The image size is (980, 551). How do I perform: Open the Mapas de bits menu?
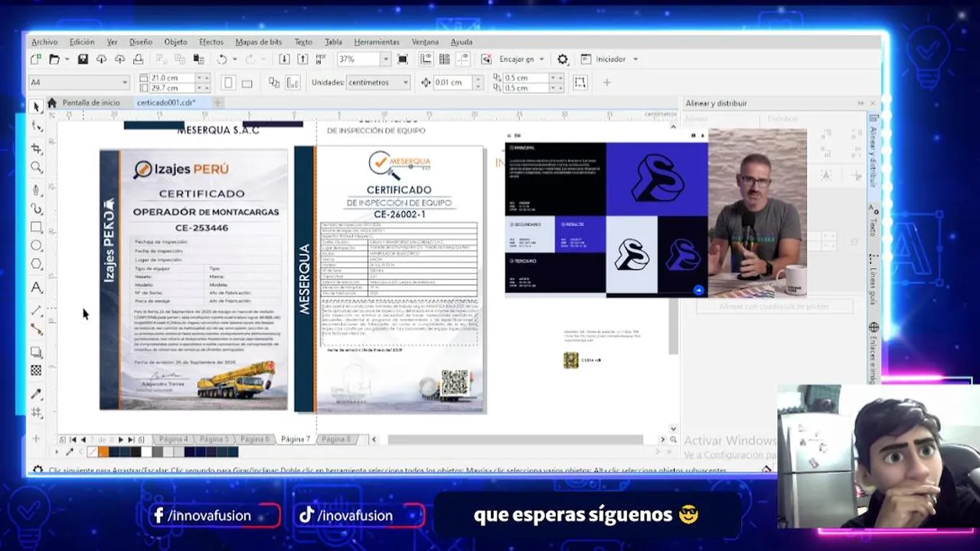tap(258, 42)
